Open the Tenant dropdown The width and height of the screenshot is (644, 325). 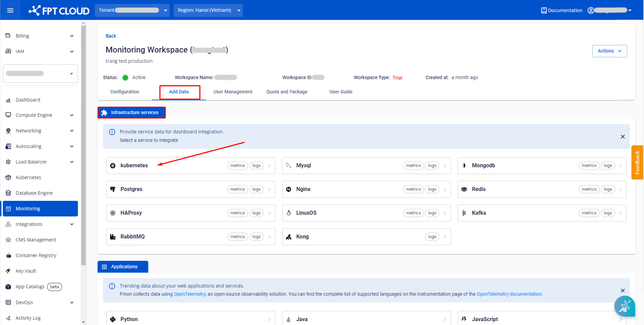click(132, 10)
